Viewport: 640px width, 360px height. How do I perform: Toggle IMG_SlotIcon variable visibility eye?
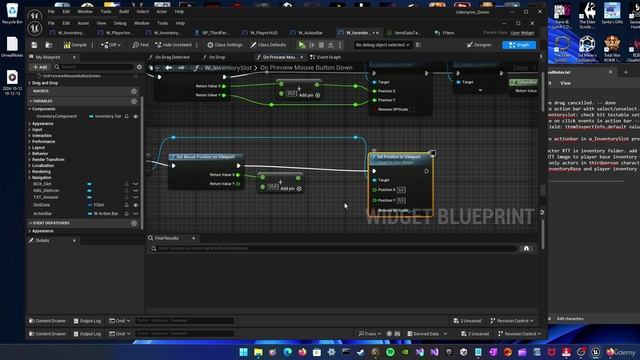136,191
